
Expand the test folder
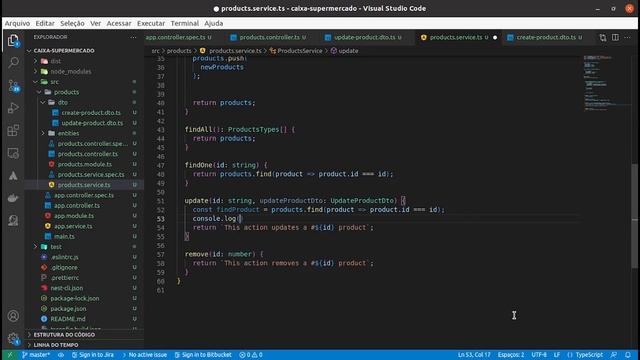click(56, 247)
